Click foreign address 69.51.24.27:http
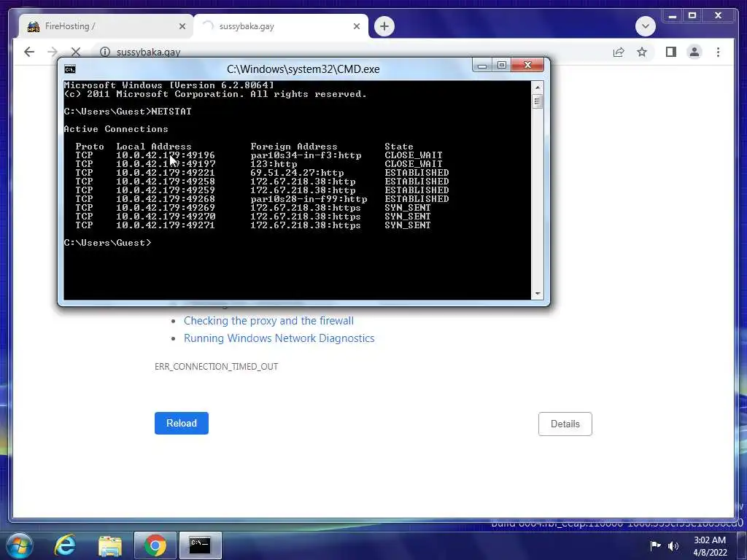 click(x=298, y=172)
